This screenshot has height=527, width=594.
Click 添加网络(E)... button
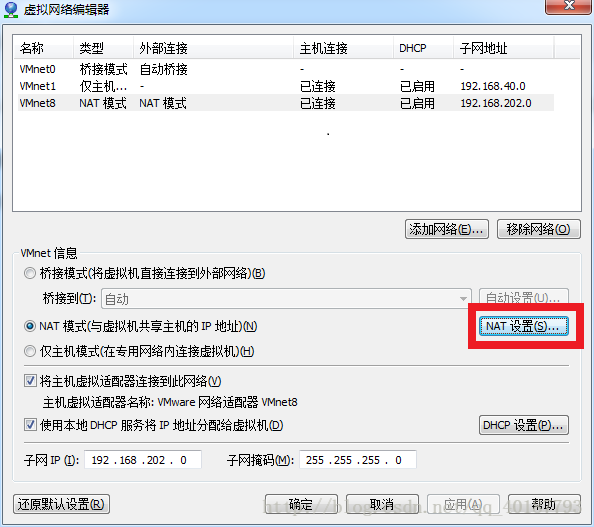click(x=447, y=229)
